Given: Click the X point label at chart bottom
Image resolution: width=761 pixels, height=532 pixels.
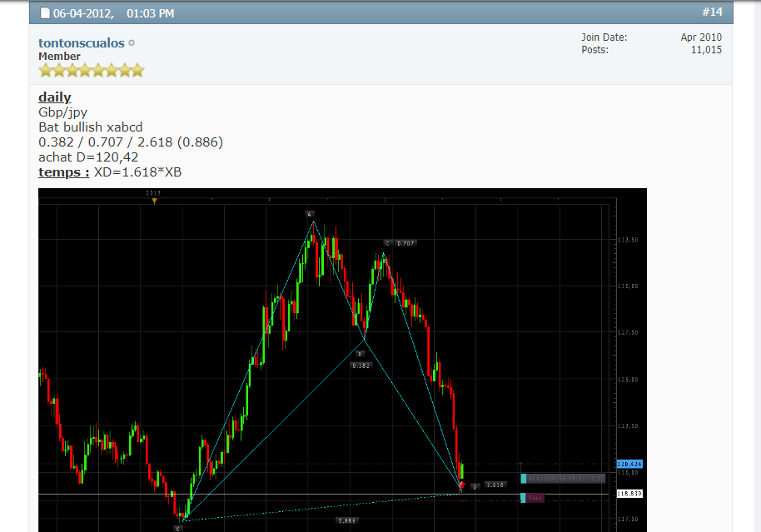Looking at the screenshot, I should [178, 528].
